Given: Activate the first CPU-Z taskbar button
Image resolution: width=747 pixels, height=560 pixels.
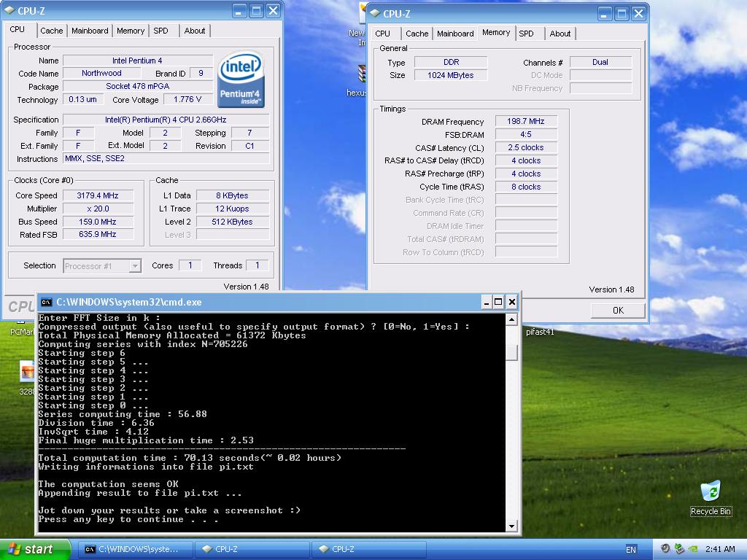Looking at the screenshot, I should (x=252, y=549).
